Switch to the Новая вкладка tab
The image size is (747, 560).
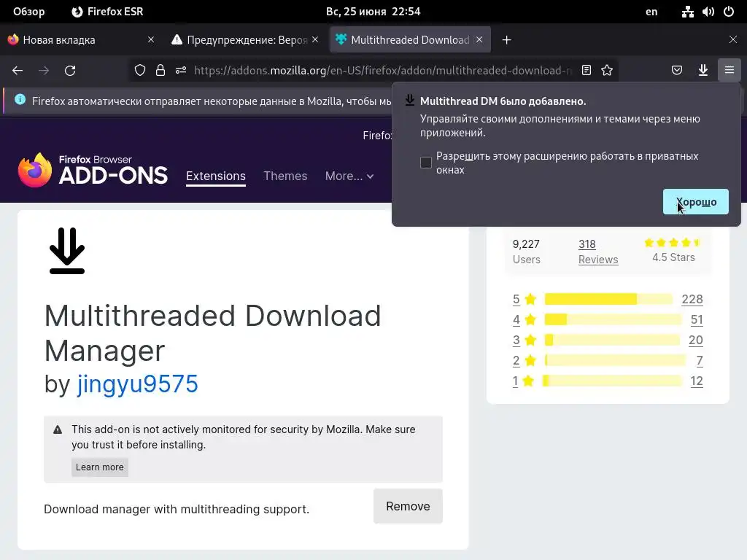tap(81, 40)
